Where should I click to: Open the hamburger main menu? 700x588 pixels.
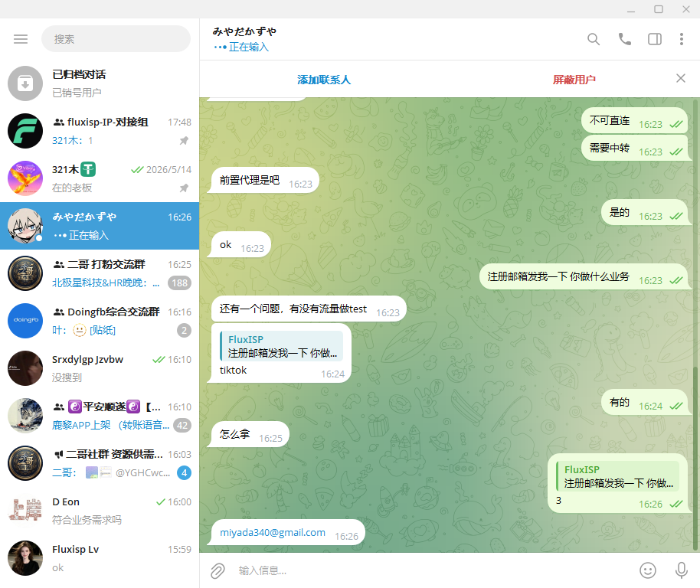coord(21,39)
